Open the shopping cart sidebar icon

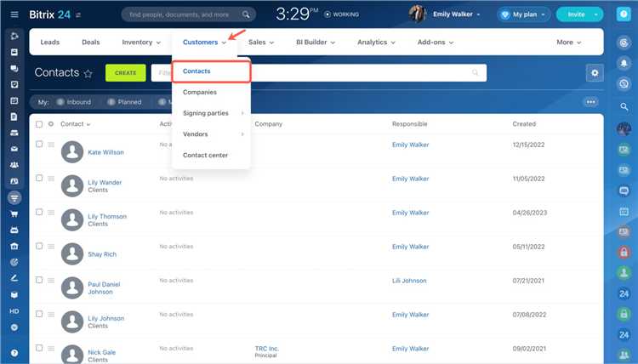point(14,214)
